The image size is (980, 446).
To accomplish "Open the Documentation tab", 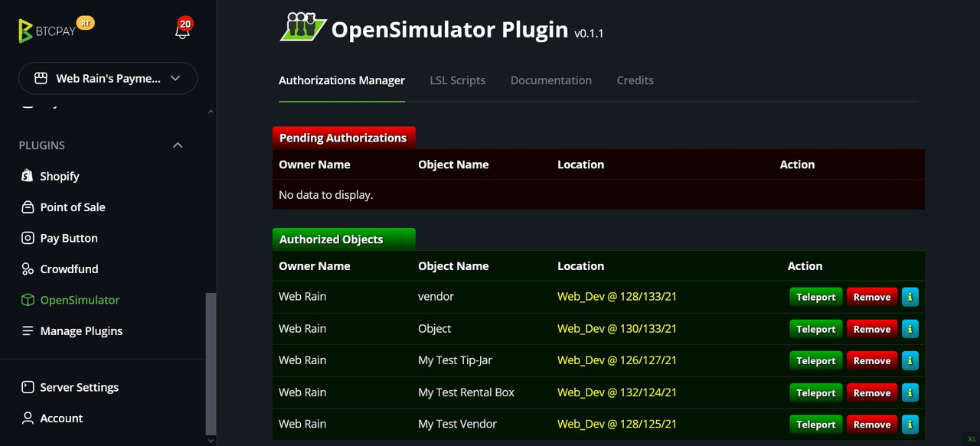I will pos(551,80).
